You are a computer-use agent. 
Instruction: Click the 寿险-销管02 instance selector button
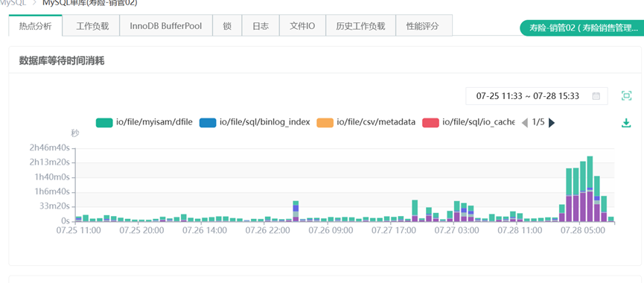coord(582,28)
